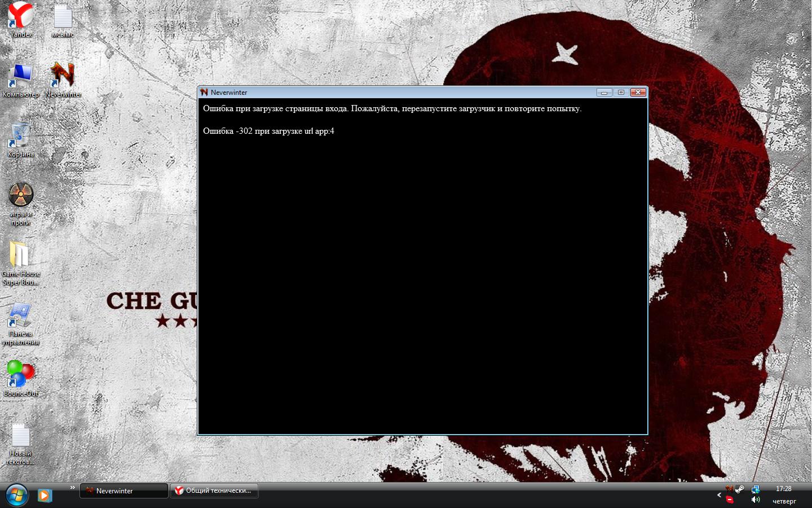Open the Корзина recycle bin
Screen dimensions: 812x508
[21, 139]
